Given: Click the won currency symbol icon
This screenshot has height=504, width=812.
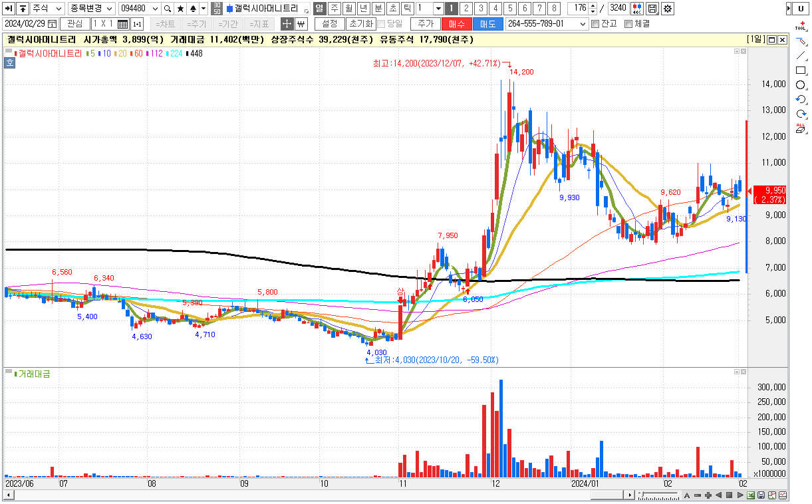Looking at the screenshot, I should coord(301,24).
